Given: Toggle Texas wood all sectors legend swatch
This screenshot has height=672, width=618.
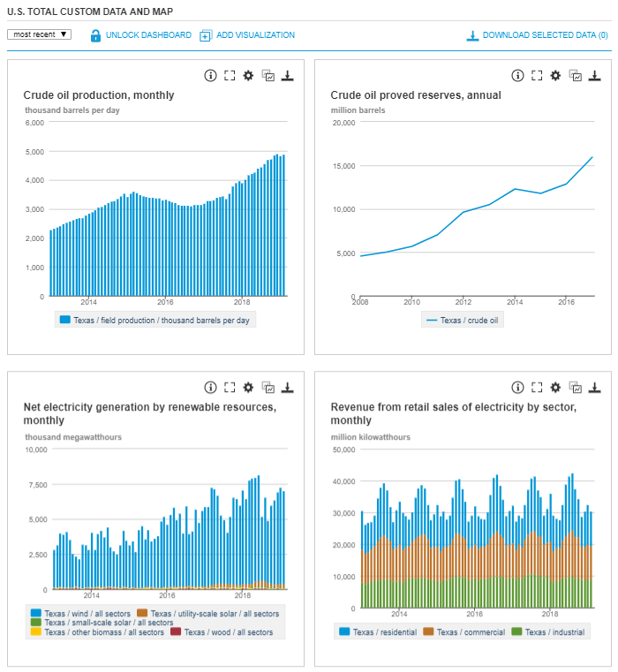Looking at the screenshot, I should pos(176,631).
